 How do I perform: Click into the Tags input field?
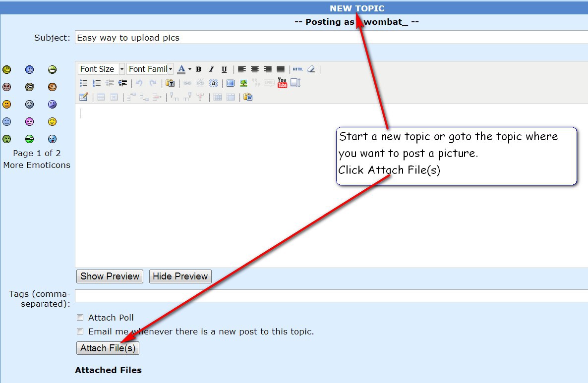pyautogui.click(x=327, y=296)
